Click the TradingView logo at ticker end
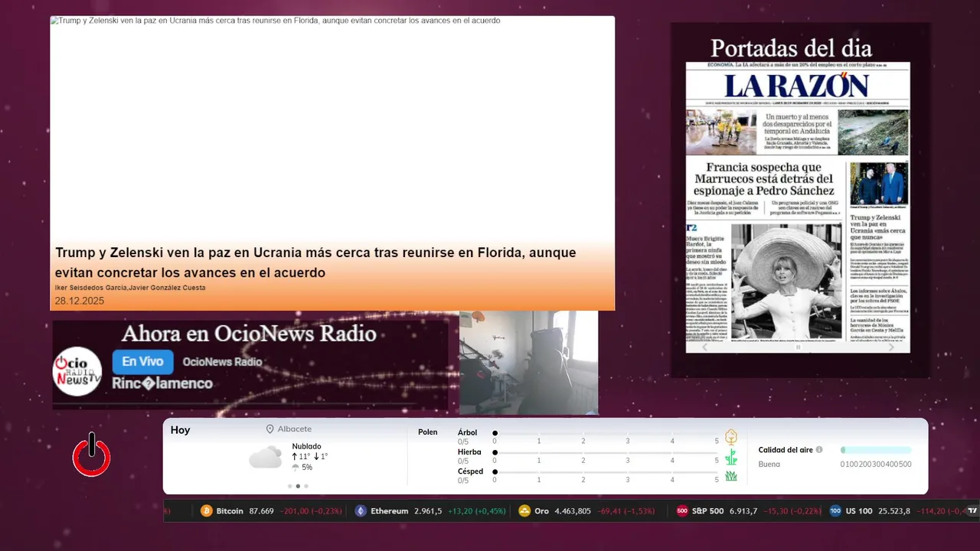 972,510
